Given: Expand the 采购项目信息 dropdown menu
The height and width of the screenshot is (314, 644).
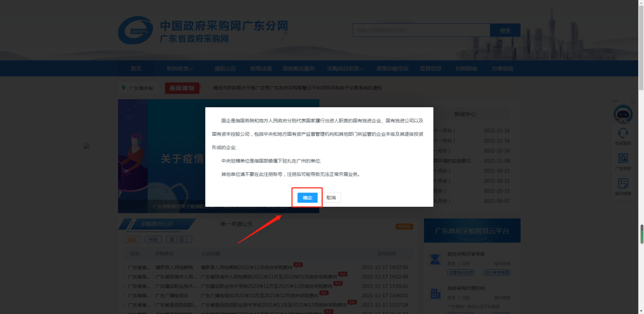Looking at the screenshot, I should point(346,69).
